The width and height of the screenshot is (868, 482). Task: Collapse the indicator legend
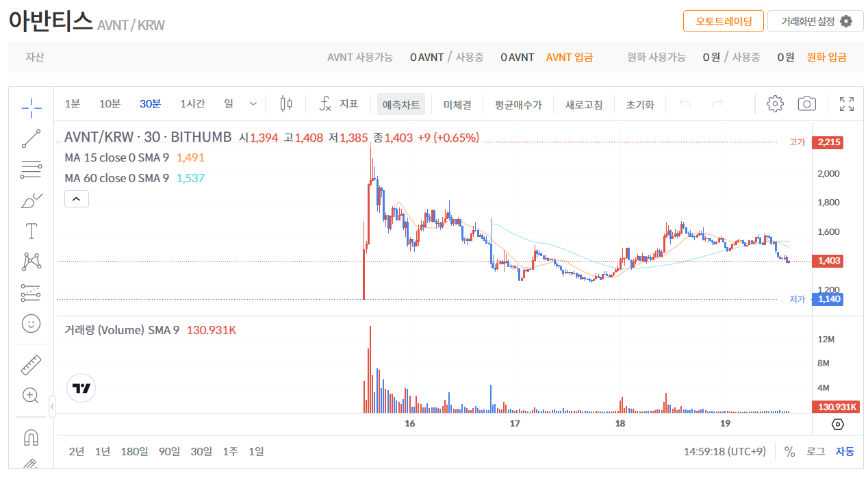pyautogui.click(x=76, y=199)
